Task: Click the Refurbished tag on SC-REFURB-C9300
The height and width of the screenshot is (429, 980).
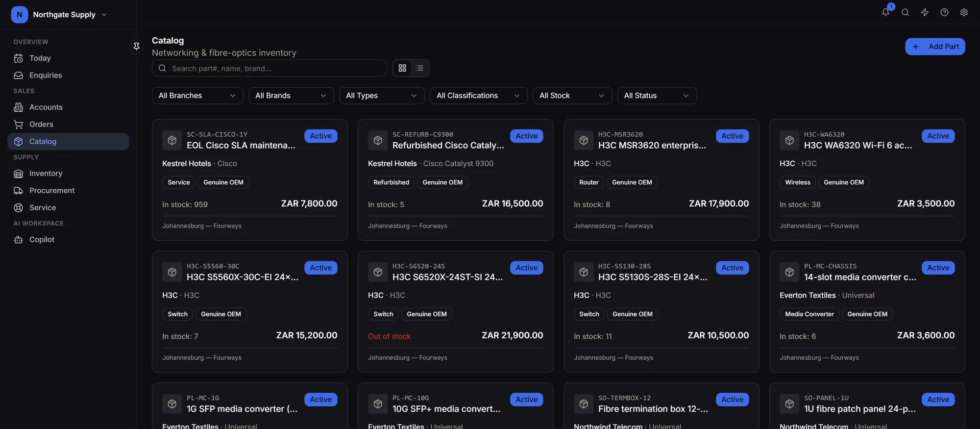Action: (391, 182)
